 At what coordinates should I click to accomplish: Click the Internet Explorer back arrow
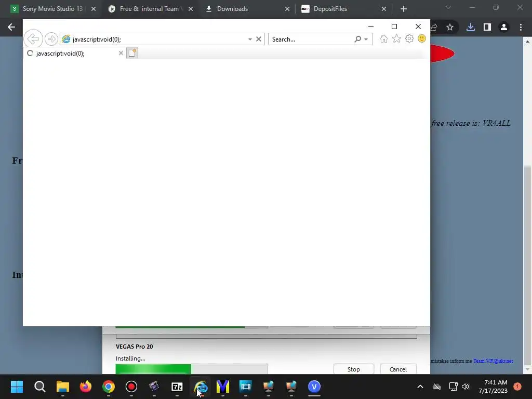pos(33,38)
